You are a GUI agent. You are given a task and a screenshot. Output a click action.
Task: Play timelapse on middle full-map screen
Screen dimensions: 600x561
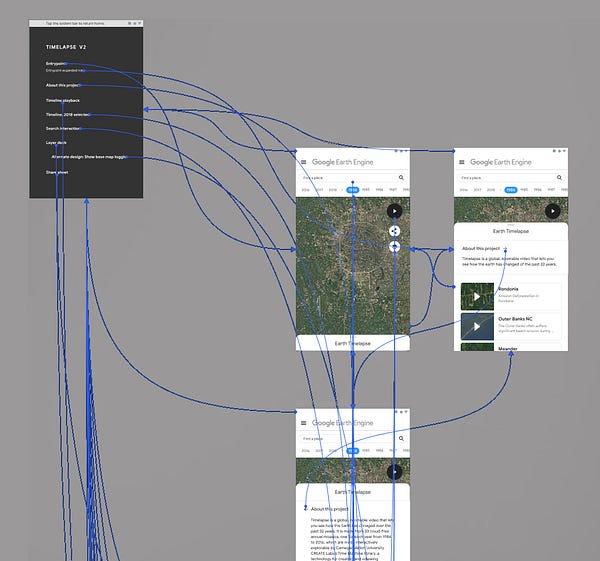coord(395,211)
